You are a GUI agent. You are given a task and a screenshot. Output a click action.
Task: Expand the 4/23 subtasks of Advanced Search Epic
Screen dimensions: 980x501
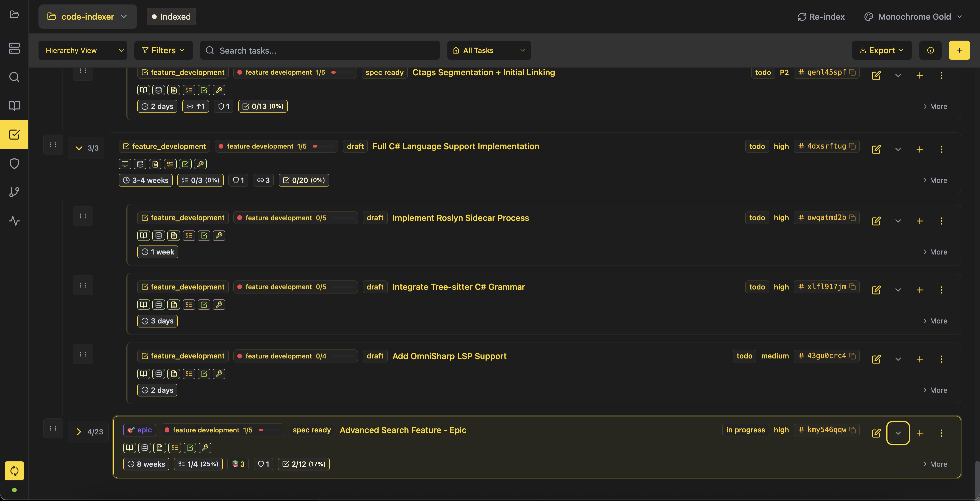tap(79, 432)
